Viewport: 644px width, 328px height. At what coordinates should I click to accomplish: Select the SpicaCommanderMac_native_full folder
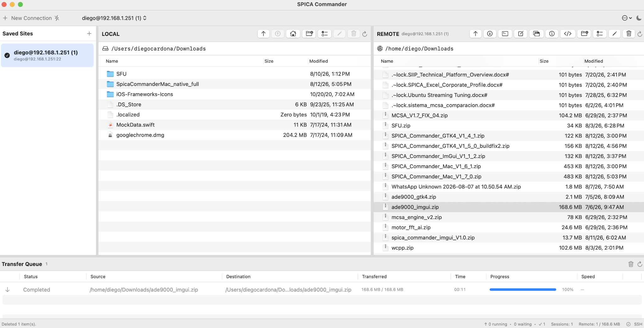(235, 84)
